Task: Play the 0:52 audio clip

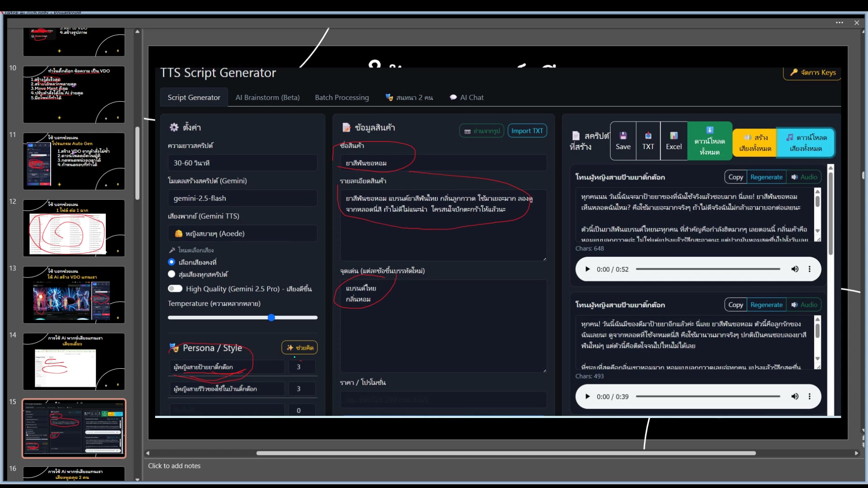Action: (587, 269)
